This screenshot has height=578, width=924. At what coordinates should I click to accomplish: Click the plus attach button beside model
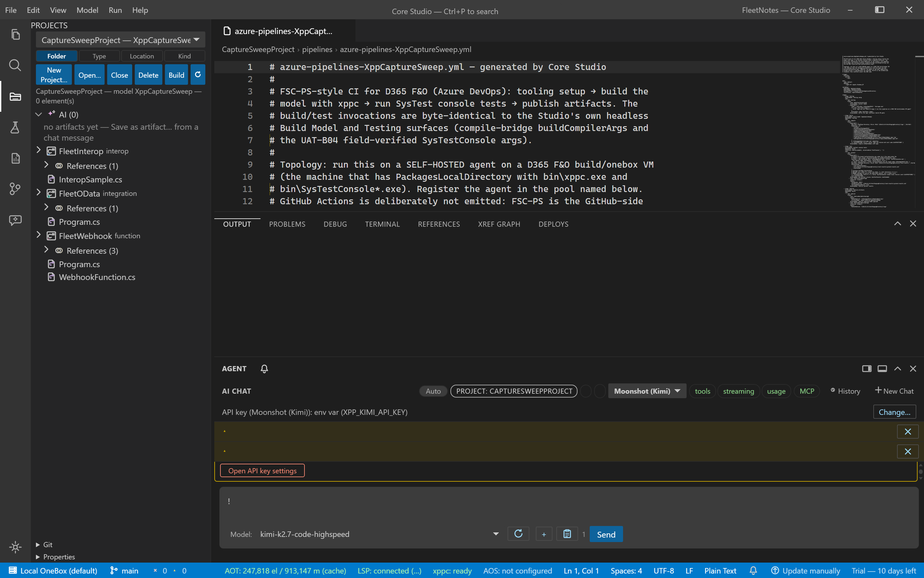544,534
